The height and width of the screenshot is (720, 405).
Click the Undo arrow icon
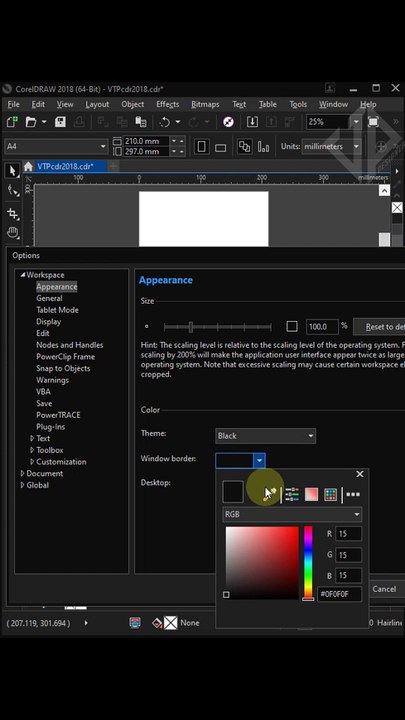tap(164, 122)
